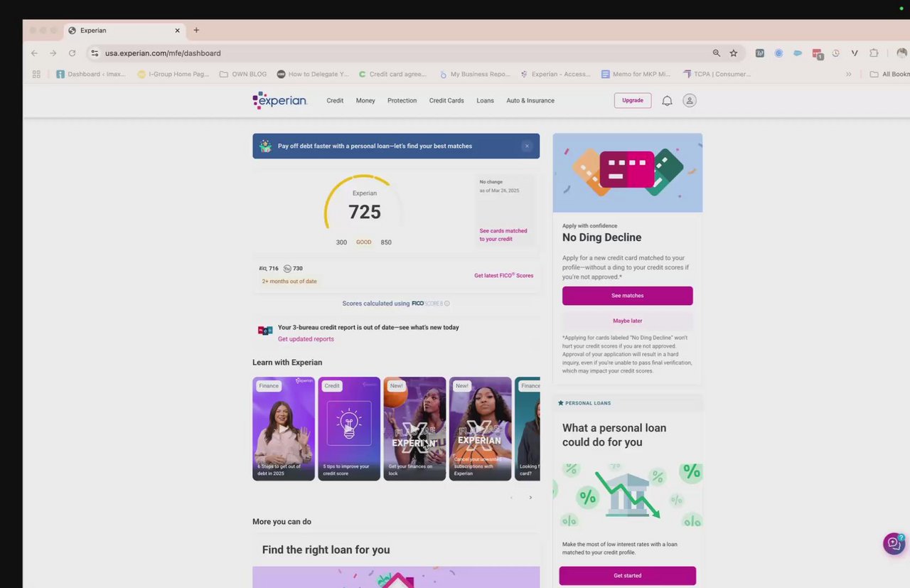Click the Upgrade button
The width and height of the screenshot is (910, 588).
pyautogui.click(x=633, y=100)
